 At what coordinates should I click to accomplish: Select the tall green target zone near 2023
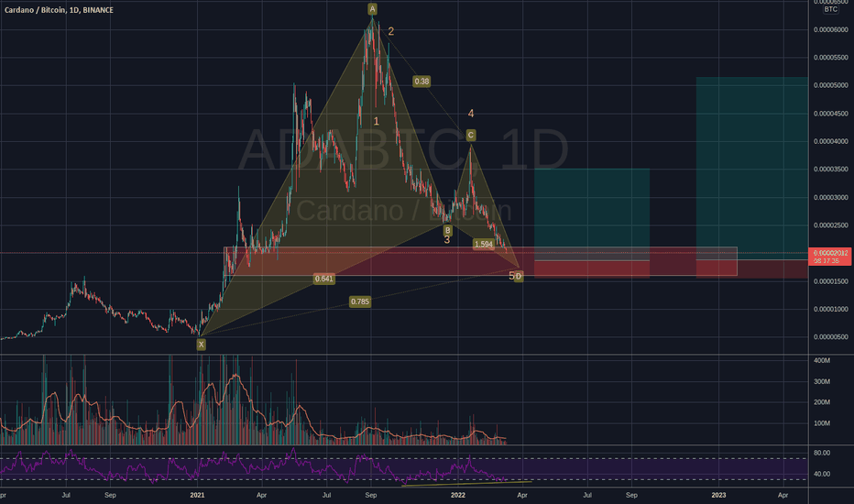752,168
